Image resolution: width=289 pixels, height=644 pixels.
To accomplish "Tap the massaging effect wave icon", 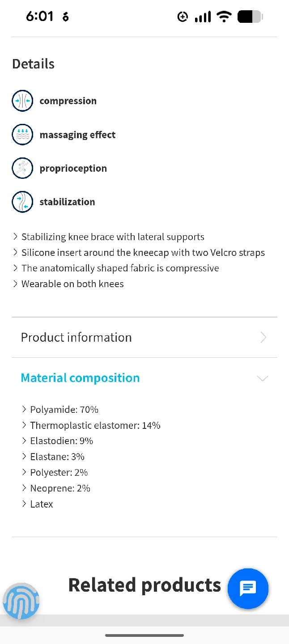I will [x=22, y=135].
